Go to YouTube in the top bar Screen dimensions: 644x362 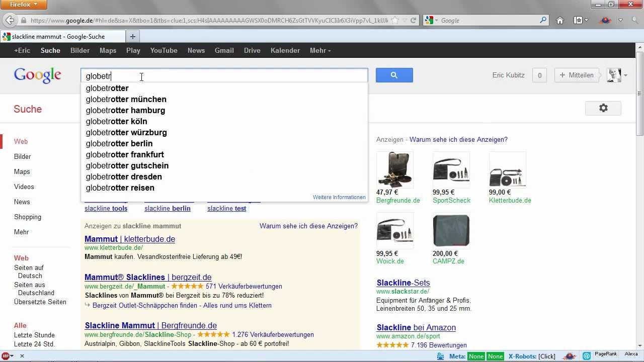click(164, 50)
